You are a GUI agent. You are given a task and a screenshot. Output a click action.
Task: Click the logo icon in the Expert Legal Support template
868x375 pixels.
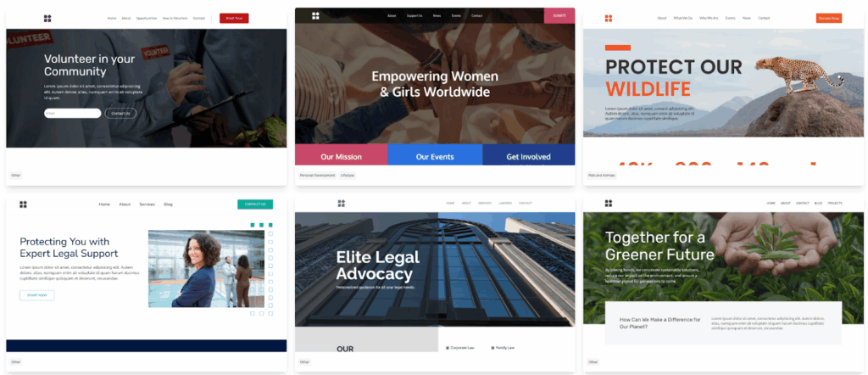tap(23, 204)
